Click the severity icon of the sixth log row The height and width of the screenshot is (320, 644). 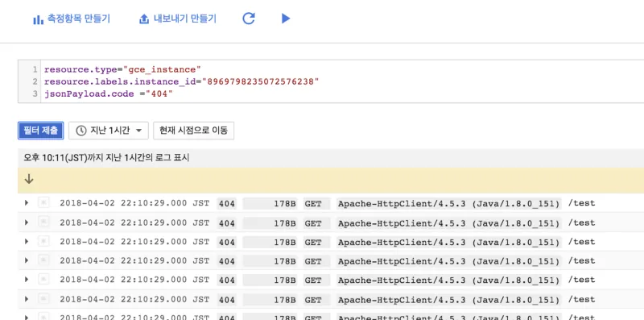coord(43,298)
